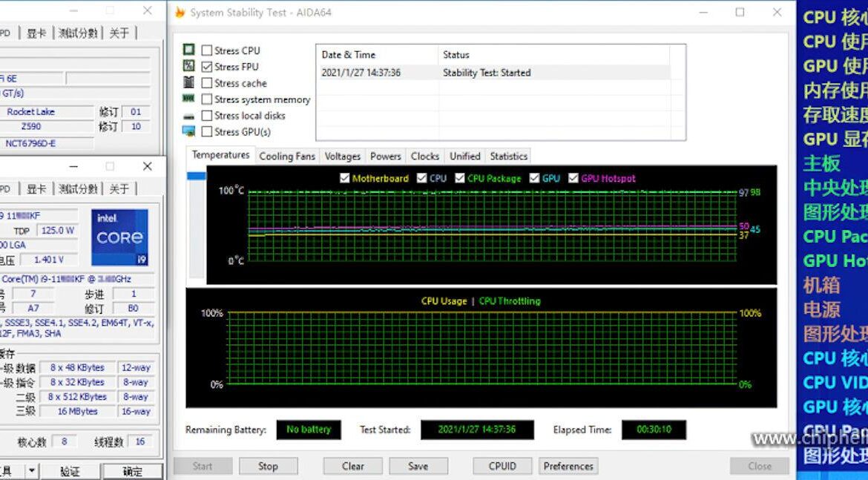Click the 验证 button in CPU-Z
The image size is (868, 480).
pyautogui.click(x=71, y=471)
